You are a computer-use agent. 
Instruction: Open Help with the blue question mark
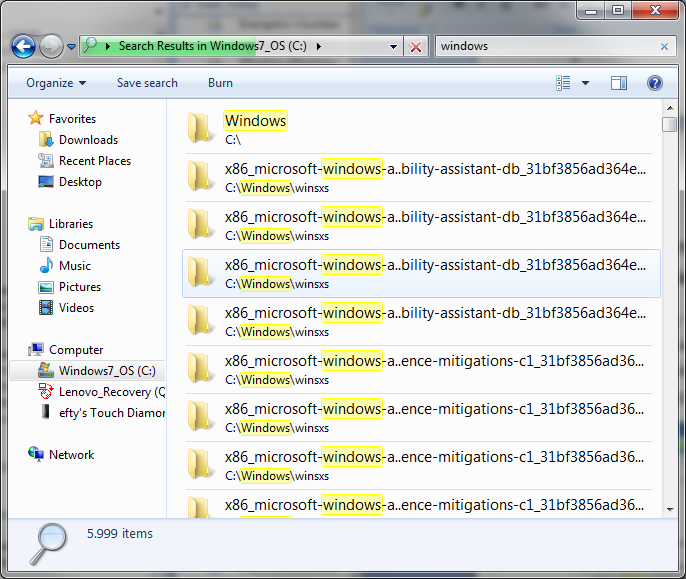(654, 83)
